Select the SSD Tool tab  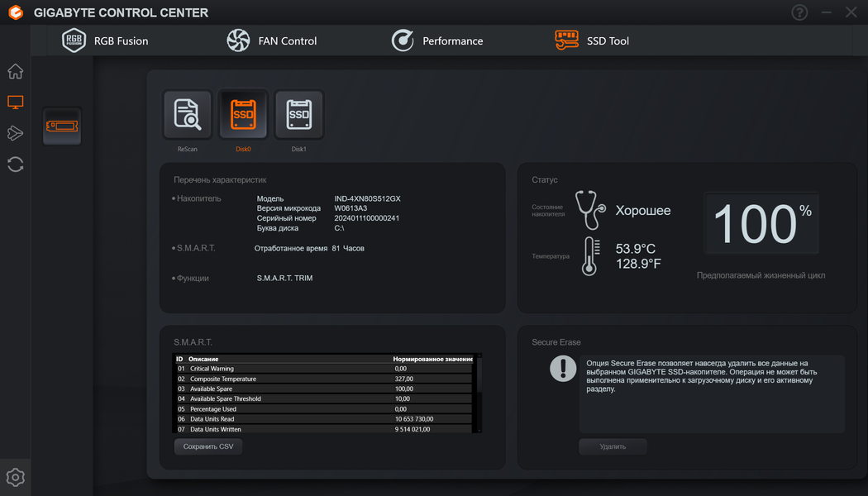(592, 41)
